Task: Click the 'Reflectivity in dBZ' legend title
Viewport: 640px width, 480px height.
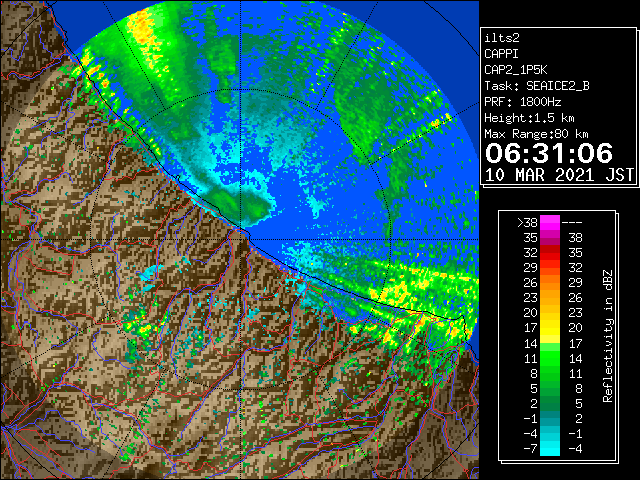Action: coord(608,336)
